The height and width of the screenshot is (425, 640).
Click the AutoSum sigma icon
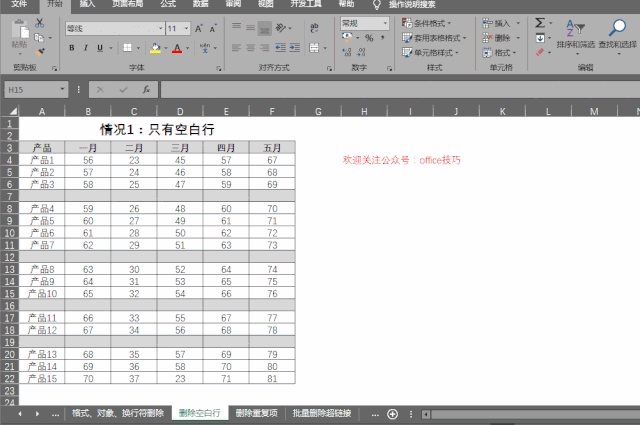[x=540, y=23]
